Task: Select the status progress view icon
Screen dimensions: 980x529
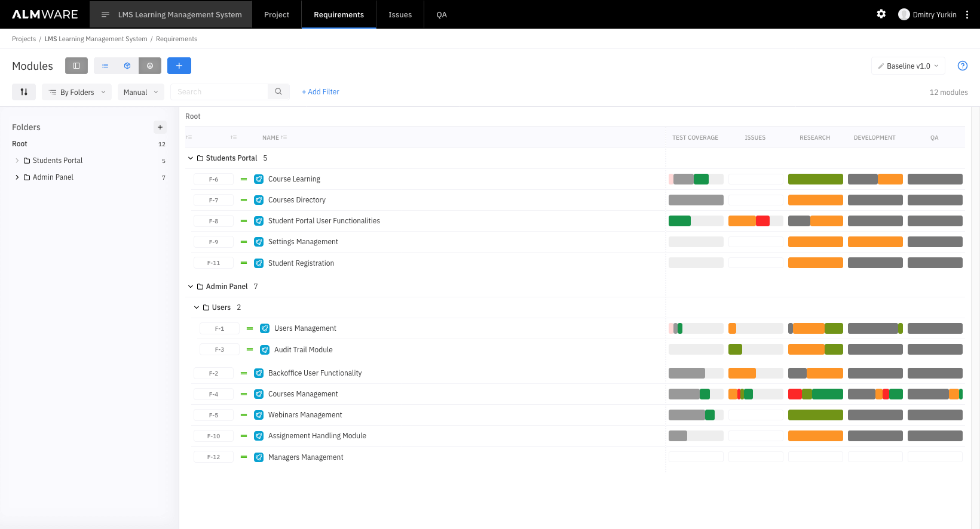Action: click(x=150, y=66)
